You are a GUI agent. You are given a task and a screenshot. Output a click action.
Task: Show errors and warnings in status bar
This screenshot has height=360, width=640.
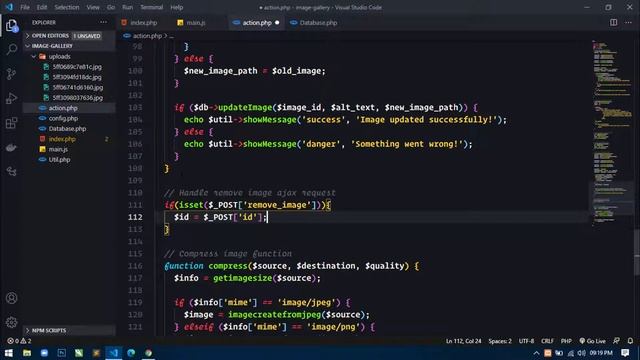click(19, 341)
